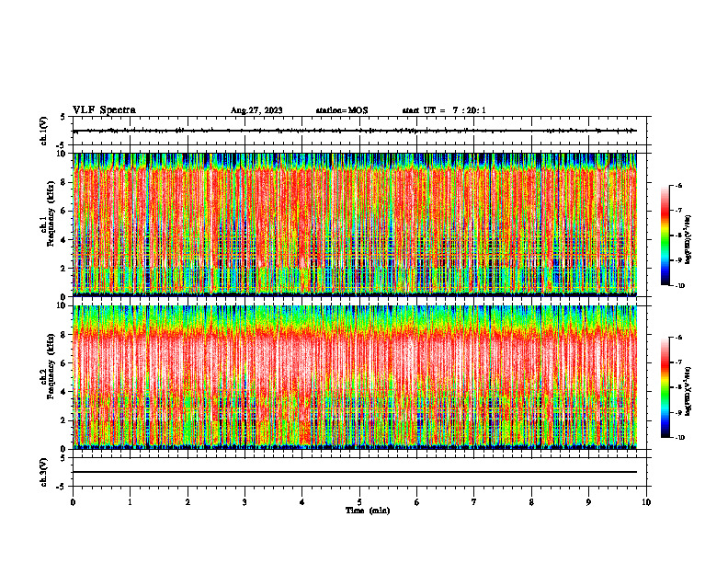
Task: Click the time axis tick label "1"
Action: click(x=130, y=502)
